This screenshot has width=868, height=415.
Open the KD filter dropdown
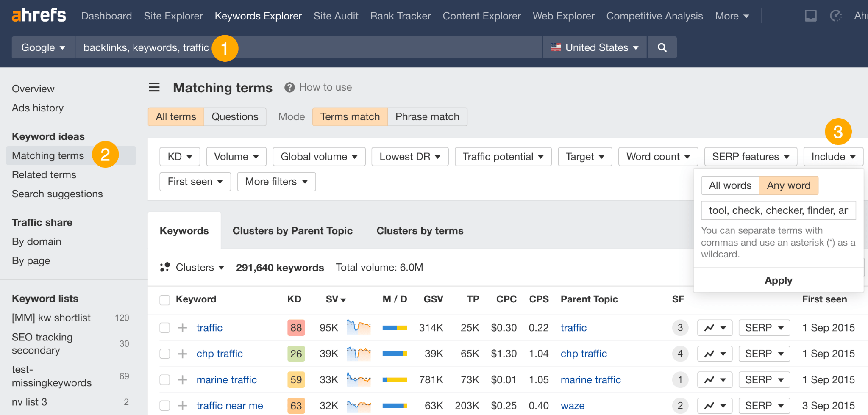179,156
